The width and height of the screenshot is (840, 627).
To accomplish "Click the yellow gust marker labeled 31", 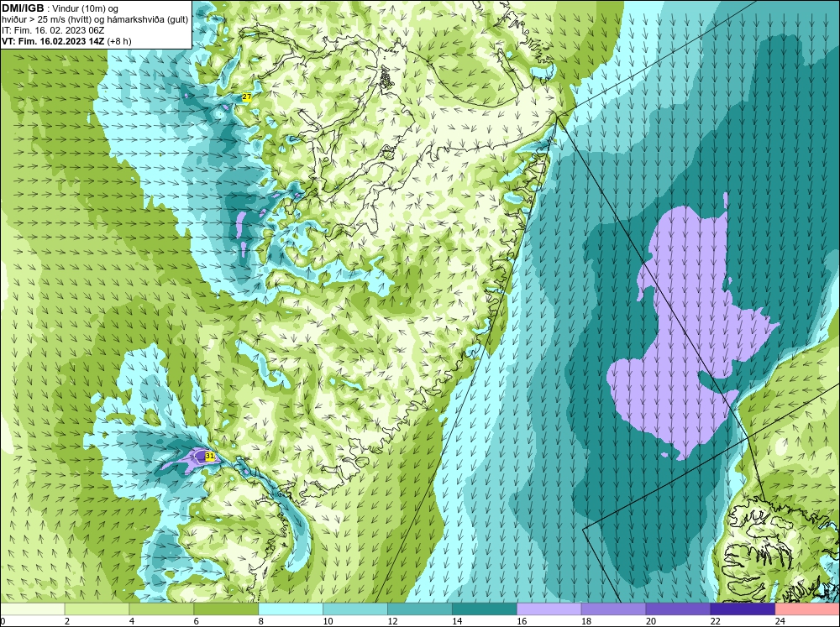I will coord(210,457).
